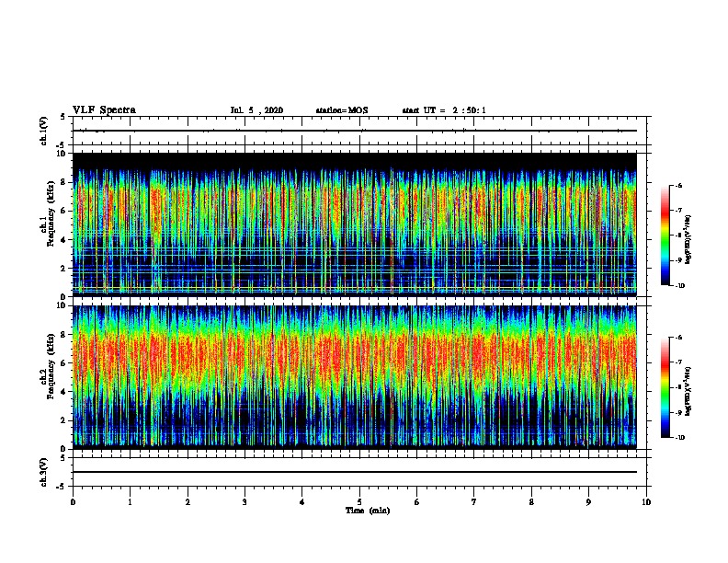
Task: Click the ch.3 voltage waveform trace
Action: [355, 472]
